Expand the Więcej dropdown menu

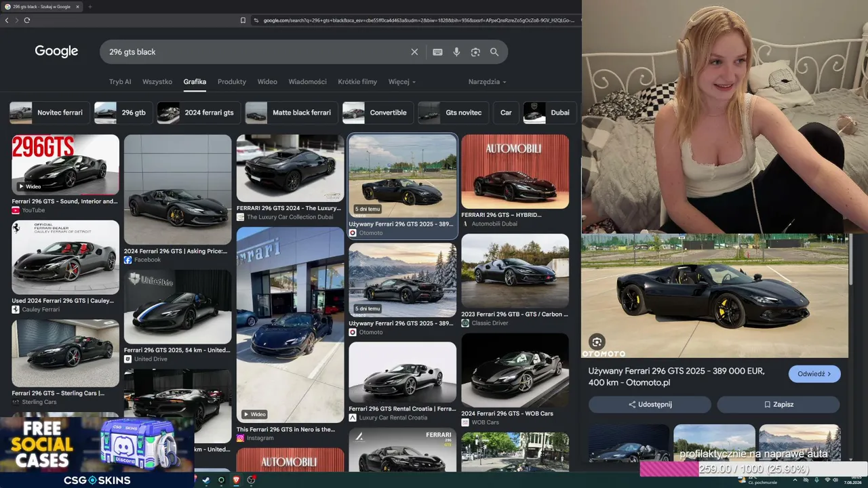402,82
